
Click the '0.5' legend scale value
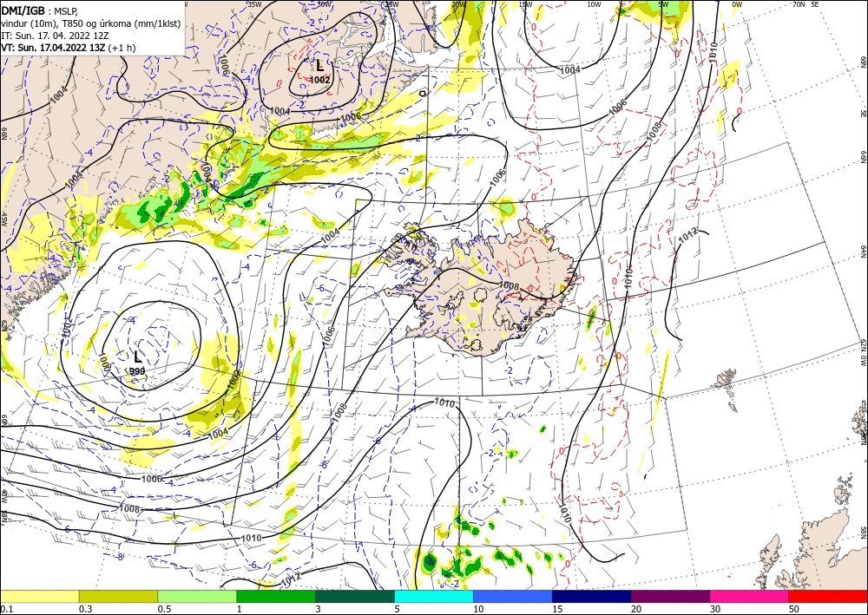coord(164,609)
